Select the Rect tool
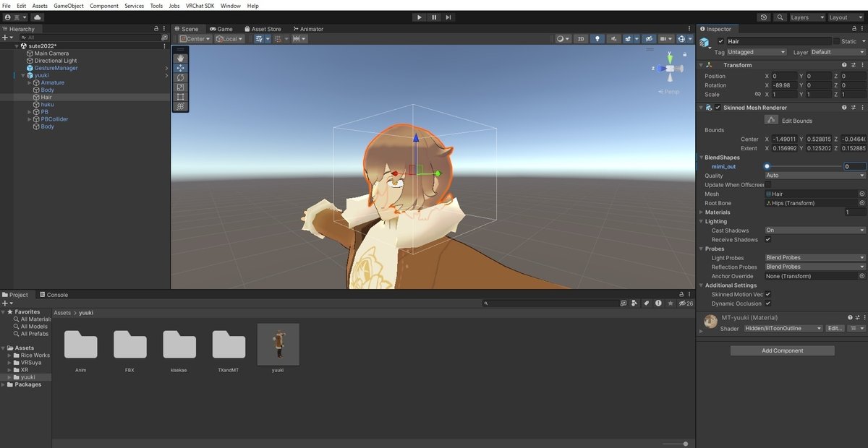 180,96
